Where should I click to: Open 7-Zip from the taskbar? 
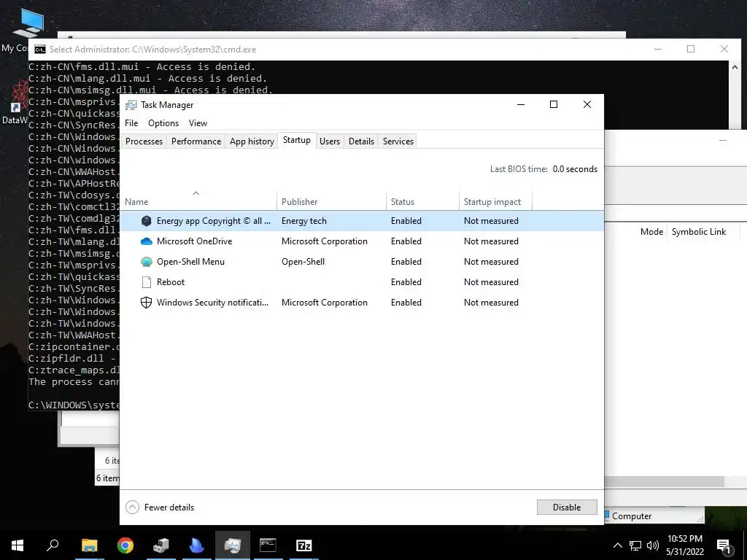tap(304, 545)
